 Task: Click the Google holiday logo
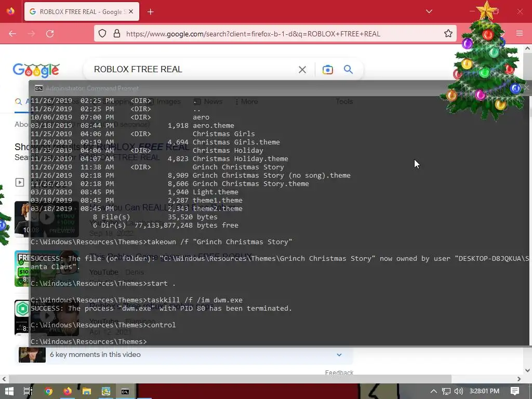pyautogui.click(x=36, y=70)
